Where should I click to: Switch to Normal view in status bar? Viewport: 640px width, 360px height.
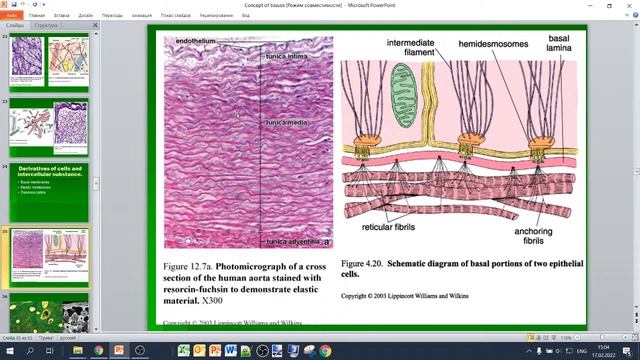click(531, 338)
